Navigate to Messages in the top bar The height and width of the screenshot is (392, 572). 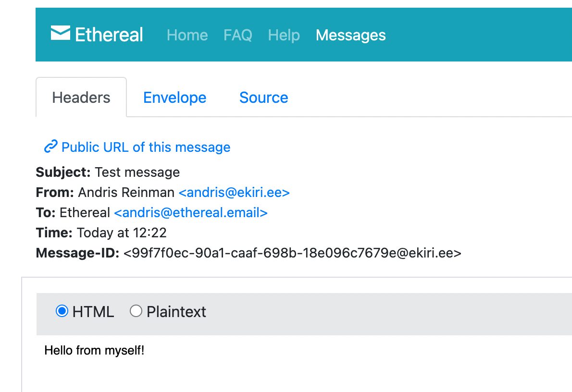[x=350, y=35]
